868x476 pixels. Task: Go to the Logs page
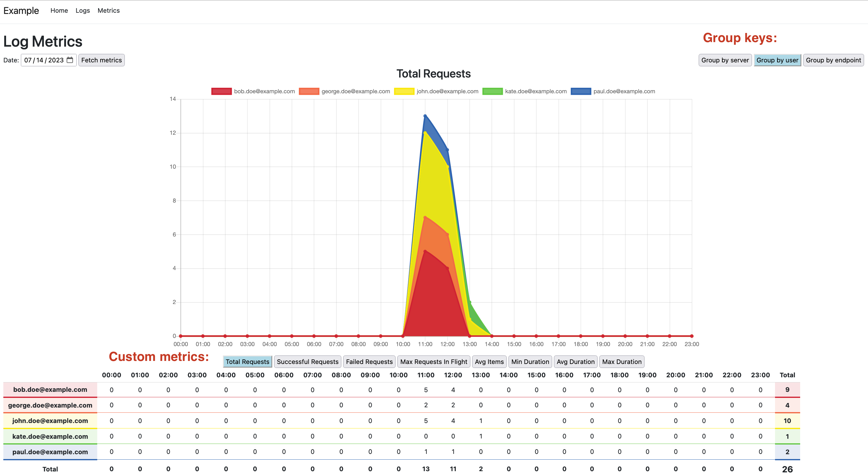coord(83,10)
